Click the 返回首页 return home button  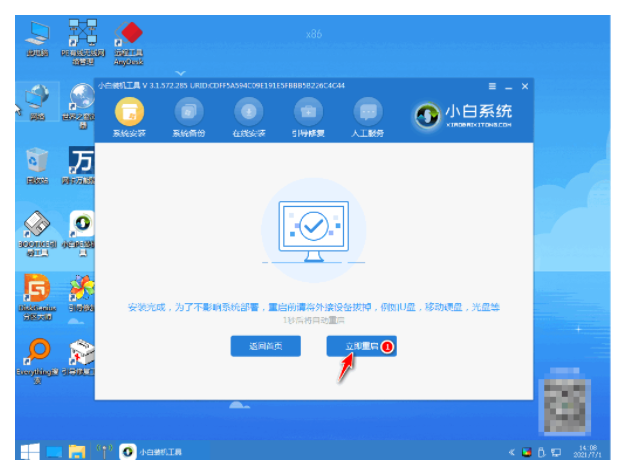[x=258, y=345]
